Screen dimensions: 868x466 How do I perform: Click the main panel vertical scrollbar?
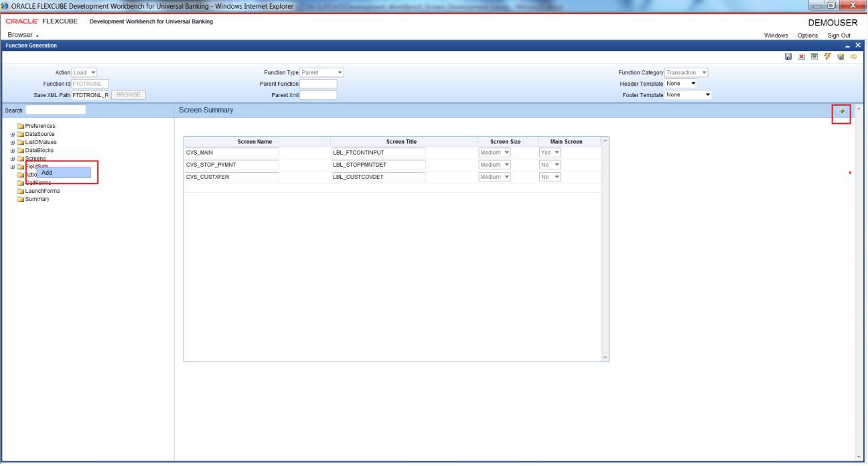[x=859, y=282]
